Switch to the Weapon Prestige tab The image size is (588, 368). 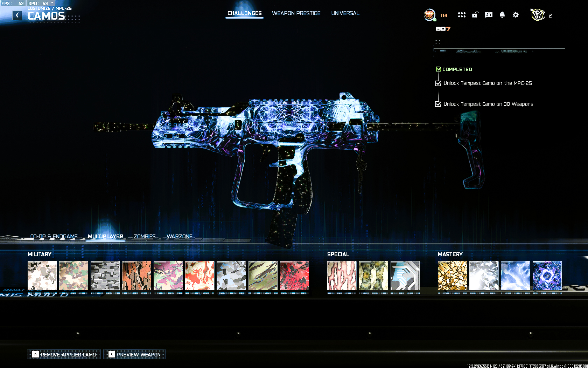[296, 13]
